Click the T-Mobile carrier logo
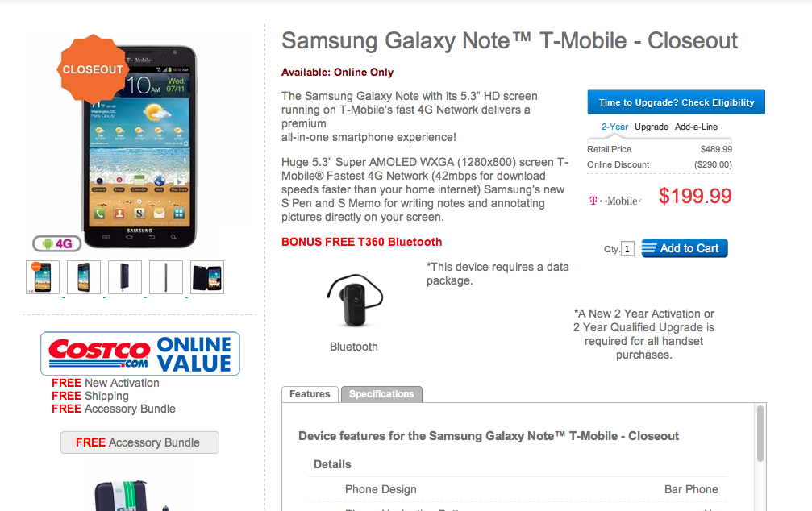The image size is (812, 511). pos(614,200)
